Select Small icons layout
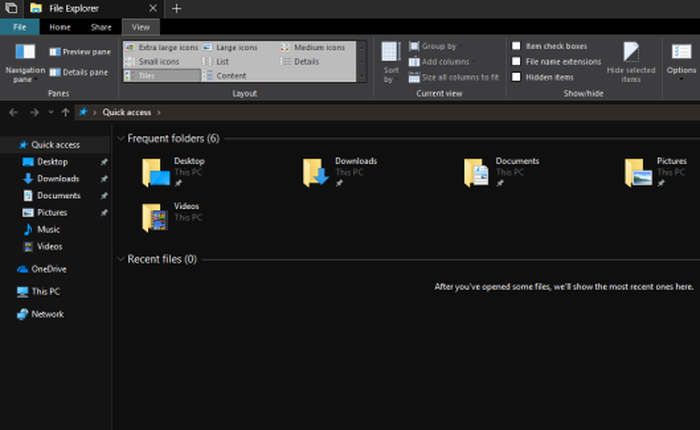 click(152, 62)
